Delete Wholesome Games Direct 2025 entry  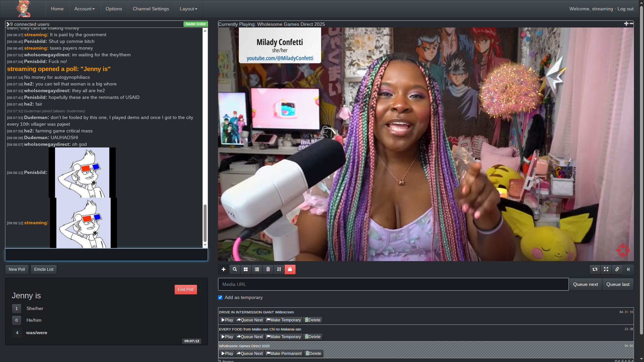click(313, 354)
